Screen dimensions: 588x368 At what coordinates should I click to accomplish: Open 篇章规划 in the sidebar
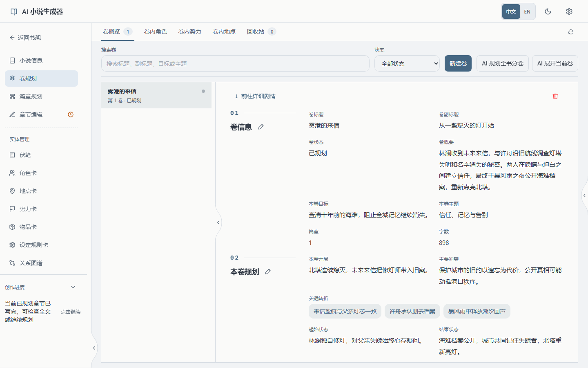tap(41, 96)
